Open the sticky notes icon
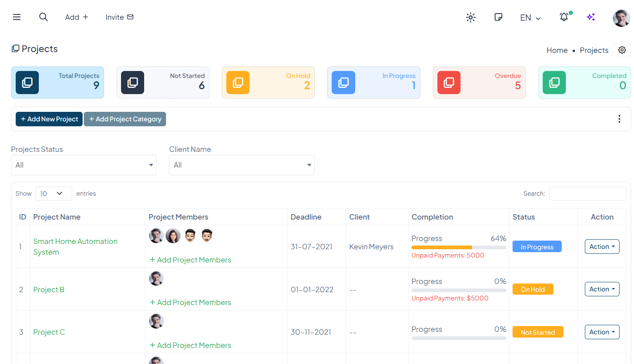Screen dimensions: 634x364 point(498,17)
